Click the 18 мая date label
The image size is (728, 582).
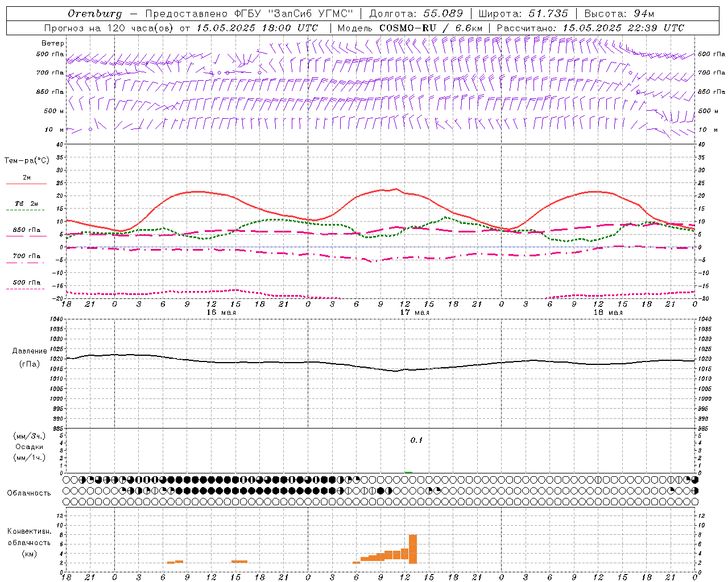(608, 313)
